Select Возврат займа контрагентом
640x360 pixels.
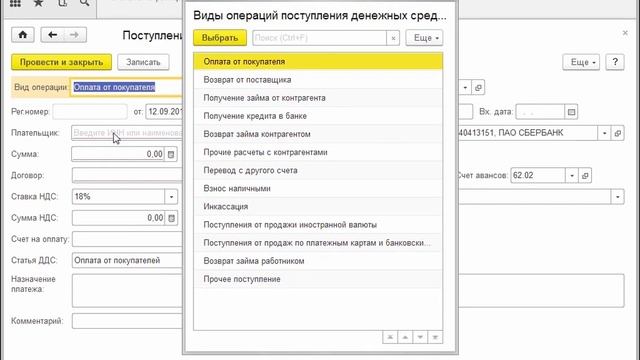318,134
